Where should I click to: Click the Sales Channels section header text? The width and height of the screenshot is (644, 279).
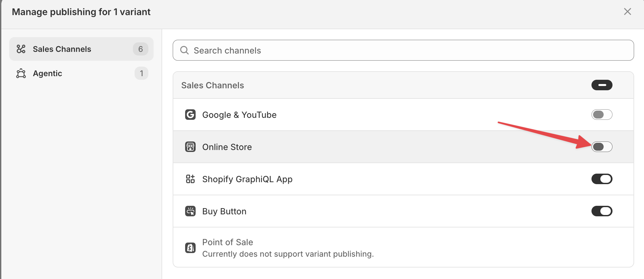coord(212,85)
